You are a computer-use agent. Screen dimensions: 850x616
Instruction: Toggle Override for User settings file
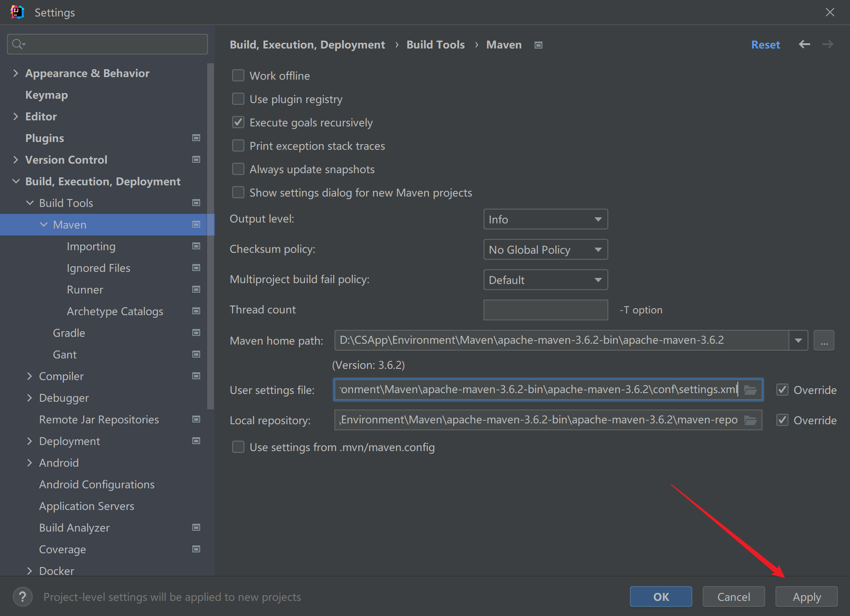782,390
